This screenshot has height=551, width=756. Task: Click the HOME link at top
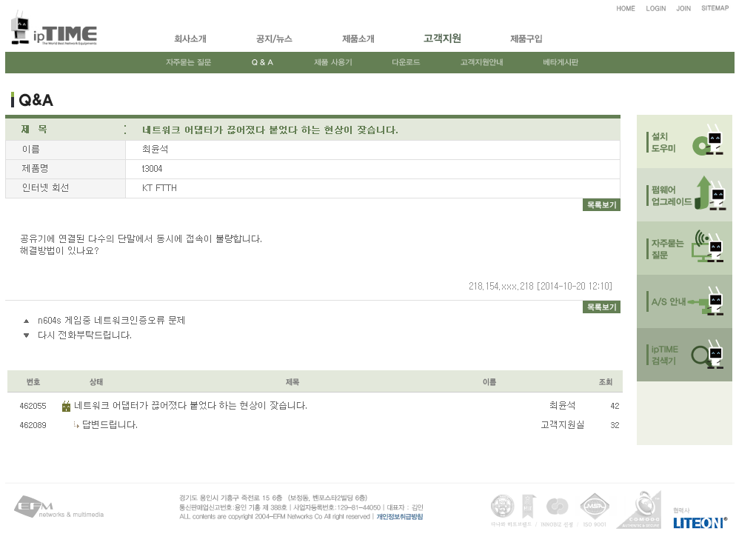pos(626,9)
